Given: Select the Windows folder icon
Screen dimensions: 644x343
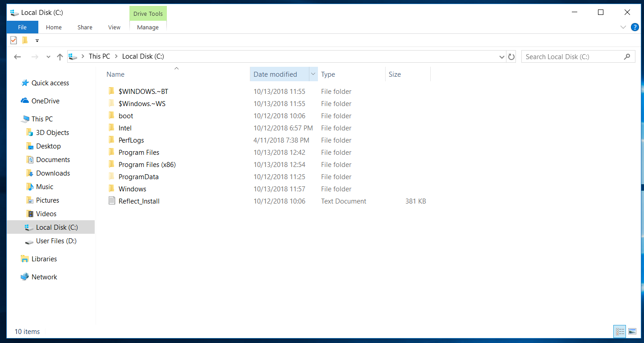Looking at the screenshot, I should tap(111, 189).
